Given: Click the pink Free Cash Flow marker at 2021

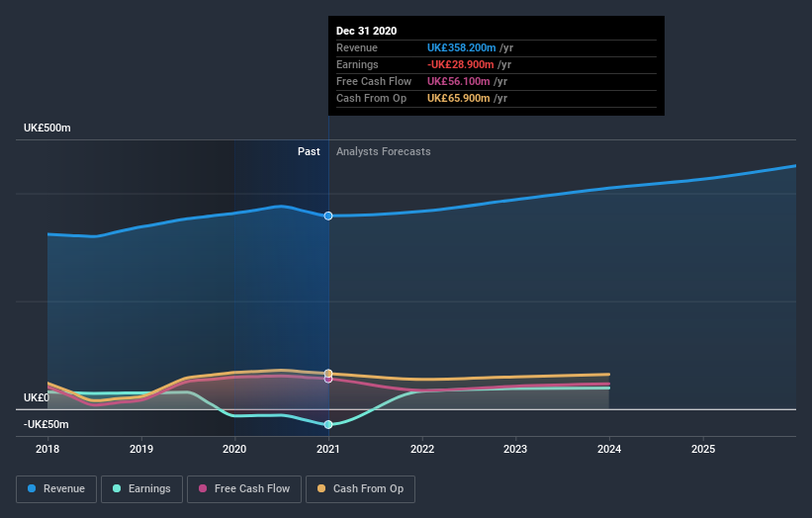Looking at the screenshot, I should point(328,380).
